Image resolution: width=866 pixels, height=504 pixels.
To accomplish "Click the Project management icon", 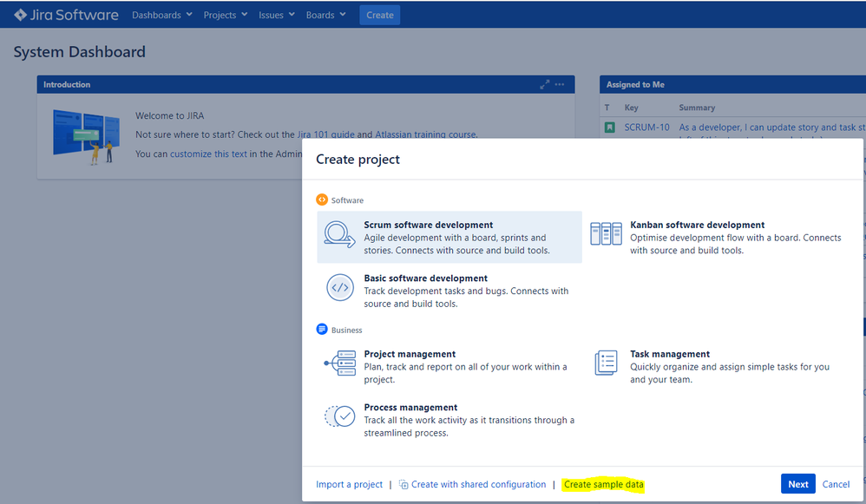I will (x=339, y=363).
